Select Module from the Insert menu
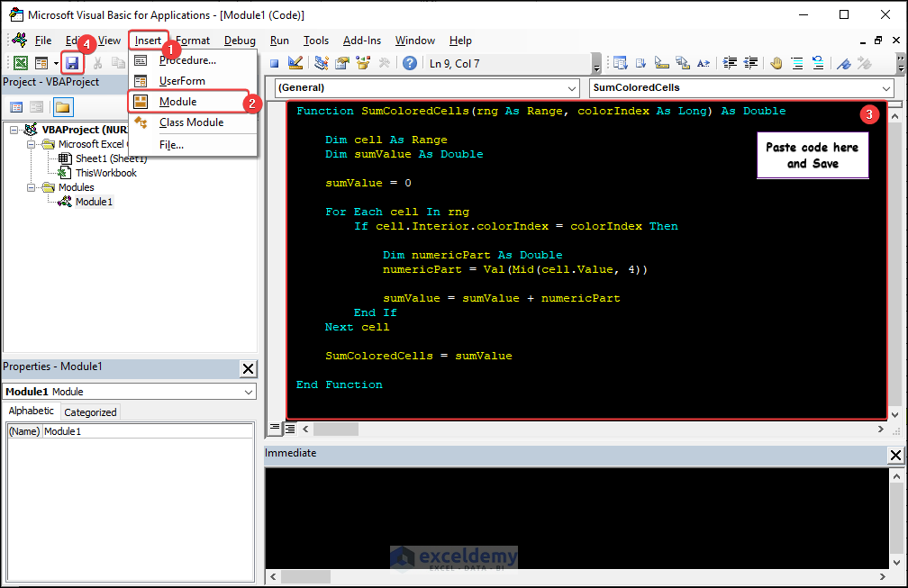908x588 pixels. click(177, 102)
